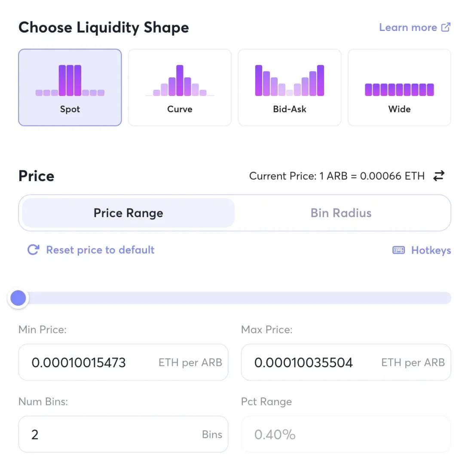Click the circular reset arrow icon
Screen dimensions: 471x476
(x=33, y=250)
